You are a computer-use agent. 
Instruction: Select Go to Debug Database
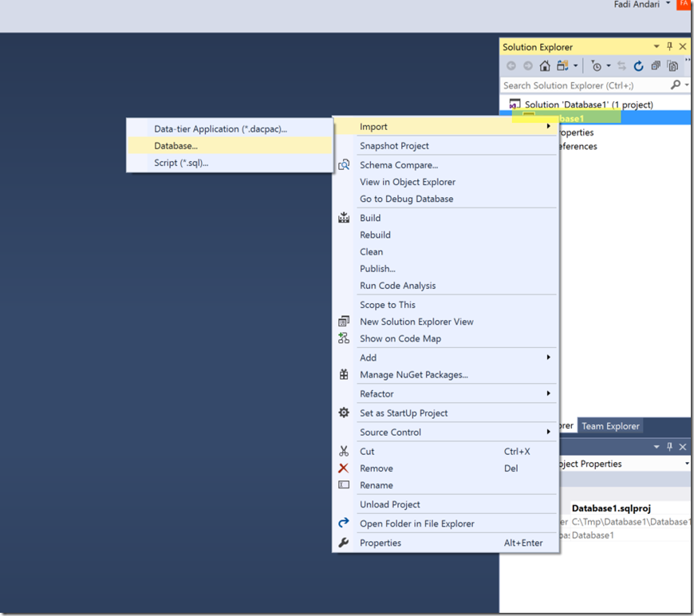pos(446,199)
